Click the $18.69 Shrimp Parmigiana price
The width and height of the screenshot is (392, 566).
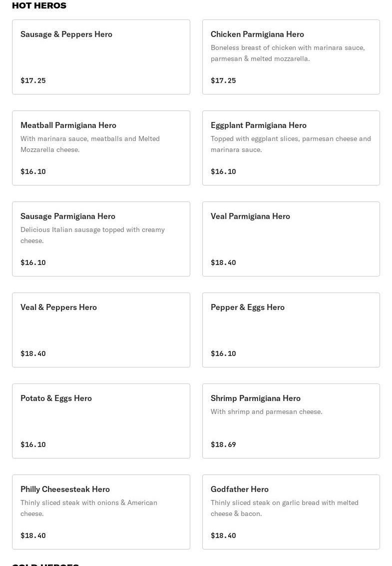(x=223, y=444)
